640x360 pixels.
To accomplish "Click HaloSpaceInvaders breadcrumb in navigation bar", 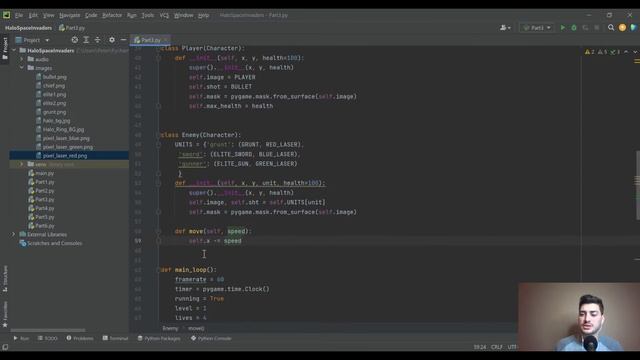I will 29,28.
